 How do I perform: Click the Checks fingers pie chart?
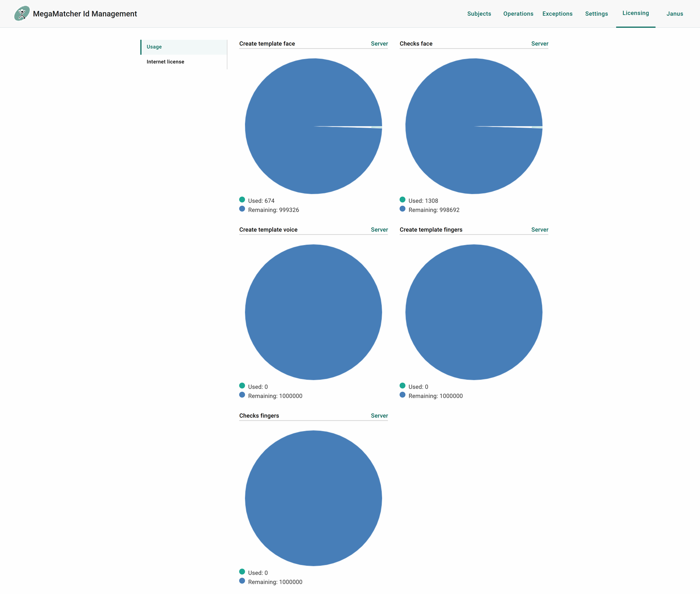click(x=314, y=498)
